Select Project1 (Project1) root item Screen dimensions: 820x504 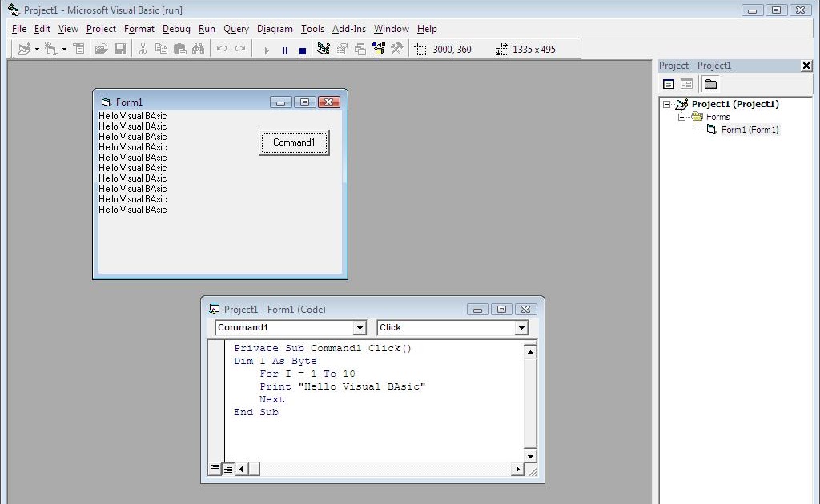coord(735,104)
